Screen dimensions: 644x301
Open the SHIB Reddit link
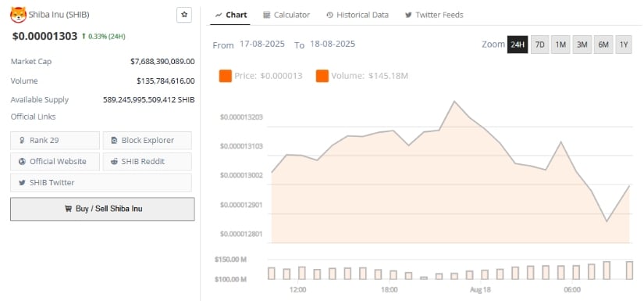(x=147, y=162)
